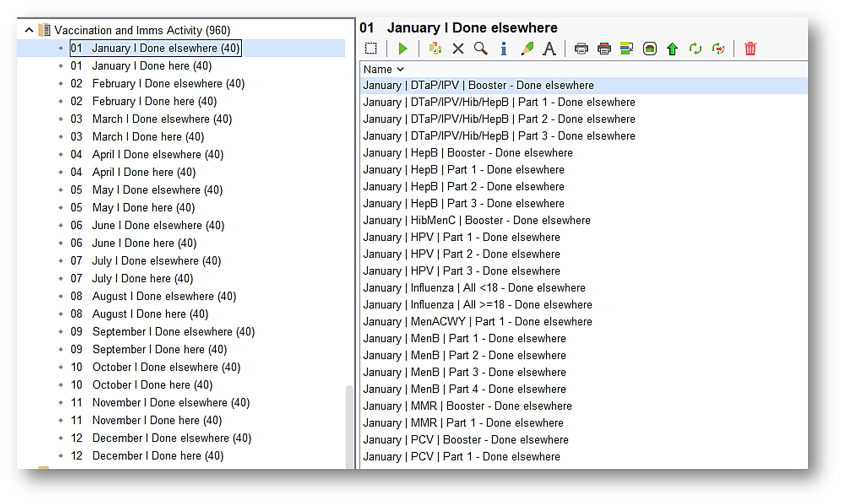
Task: Collapse the Vaccination and Imms Activity folder
Action: [29, 30]
